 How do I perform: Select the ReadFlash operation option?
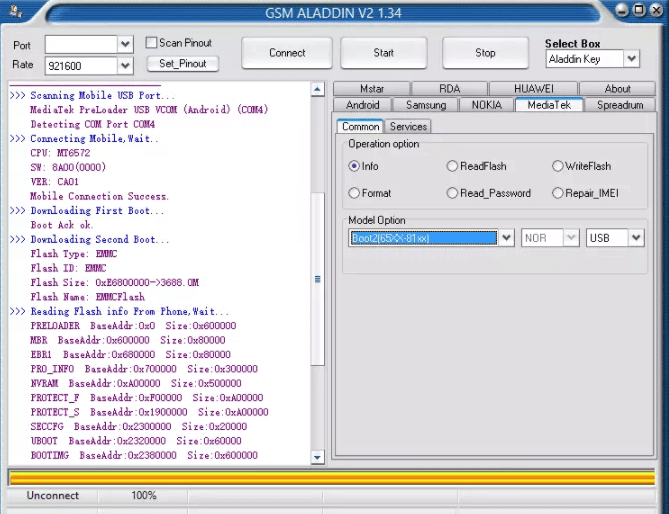pos(452,166)
